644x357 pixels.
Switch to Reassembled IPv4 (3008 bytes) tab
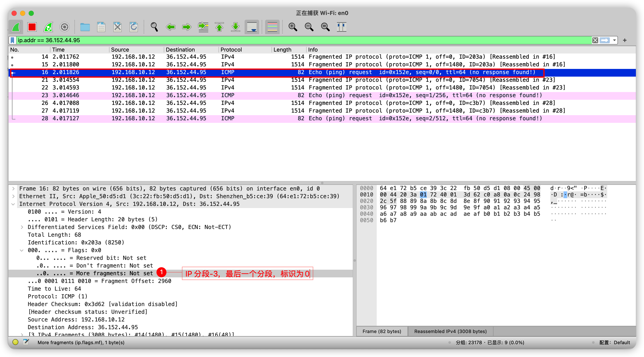tap(450, 332)
